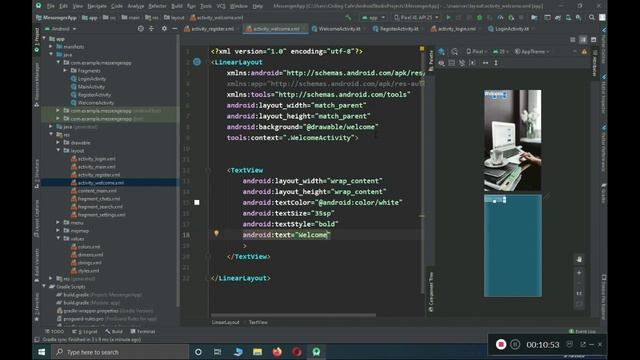Open the Terminal tool window
The width and height of the screenshot is (640, 360).
click(143, 331)
